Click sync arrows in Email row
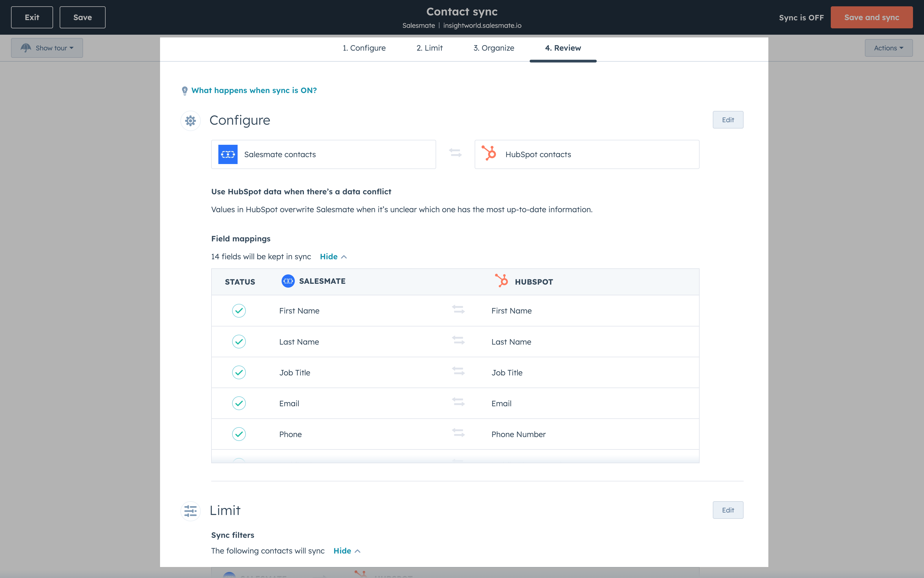The image size is (924, 578). (x=458, y=402)
